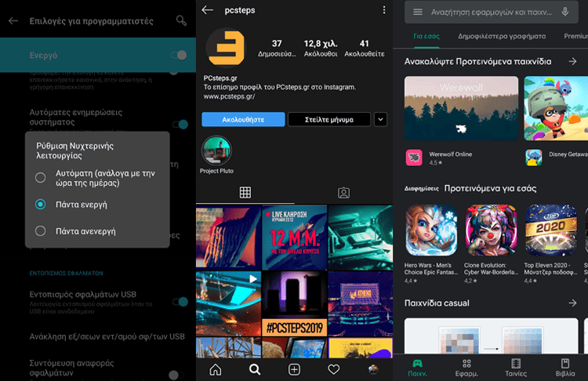588x381 pixels.
Task: Open Instagram profile three-dot menu
Action: (x=384, y=10)
